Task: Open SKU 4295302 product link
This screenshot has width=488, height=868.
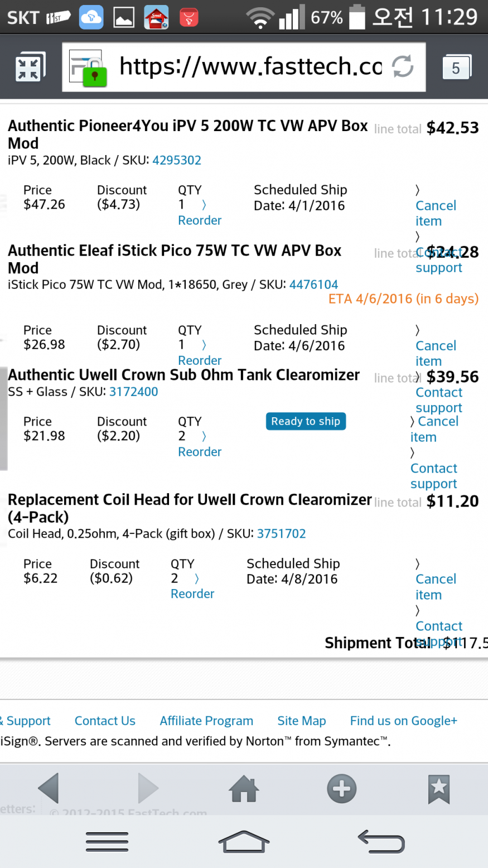Action: point(177,160)
